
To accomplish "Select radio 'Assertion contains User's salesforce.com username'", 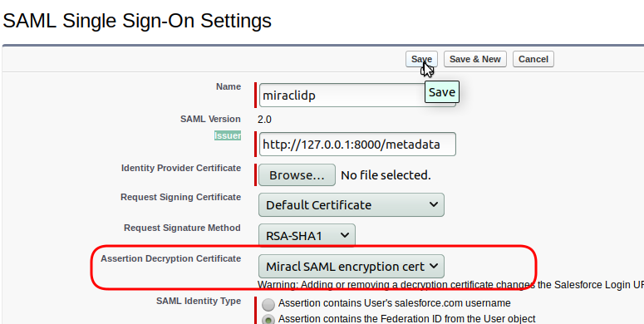I will pos(268,304).
